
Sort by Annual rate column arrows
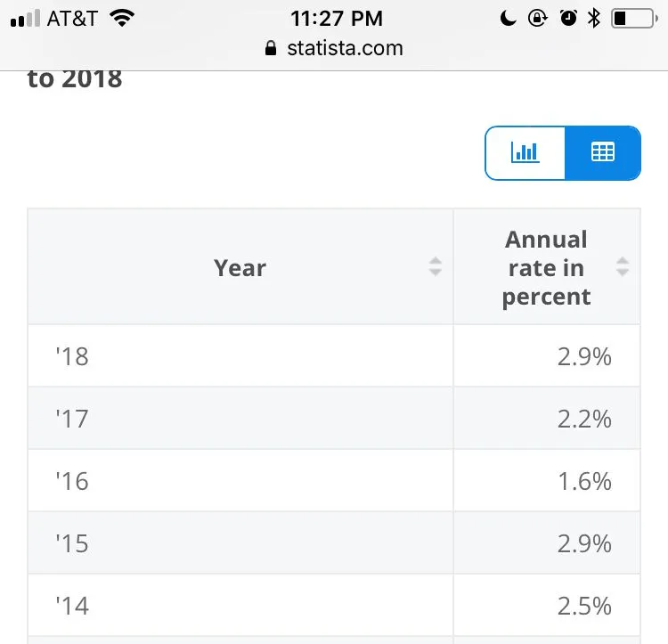pyautogui.click(x=623, y=266)
